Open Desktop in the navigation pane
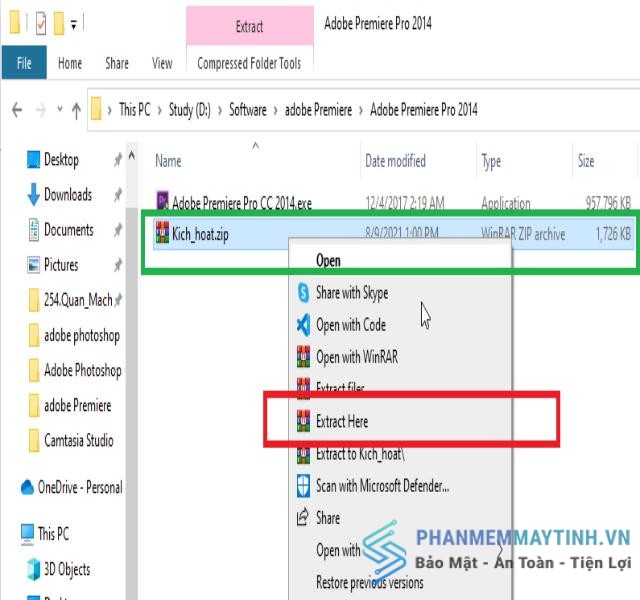Screen dimensions: 640x600 pos(61,160)
